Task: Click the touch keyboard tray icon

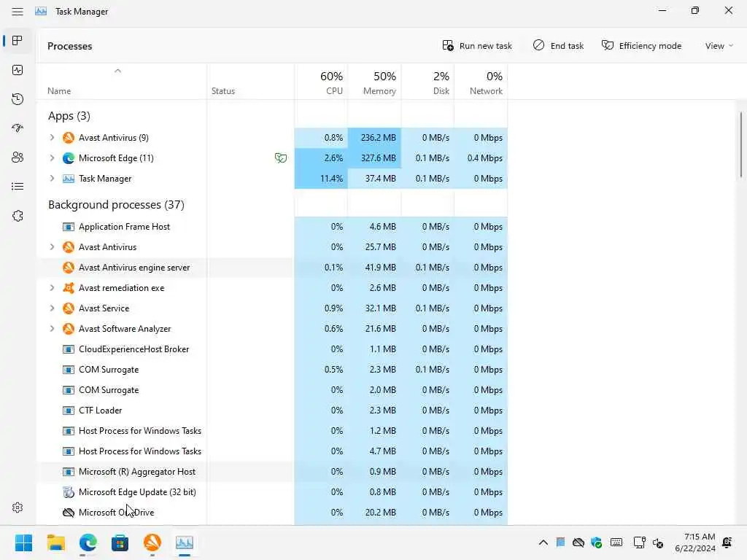Action: pos(616,542)
